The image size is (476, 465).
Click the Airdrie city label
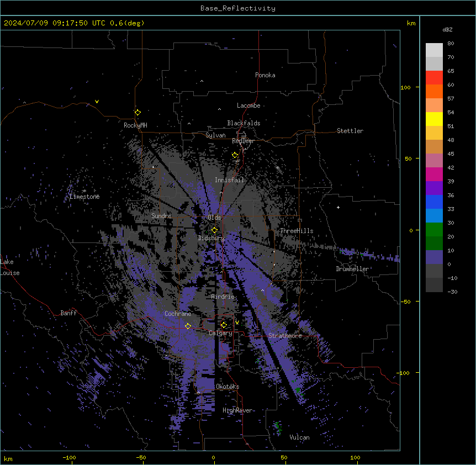click(x=223, y=297)
